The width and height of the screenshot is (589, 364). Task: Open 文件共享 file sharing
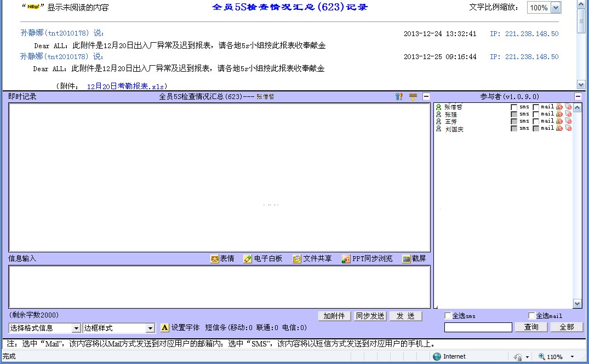[312, 258]
